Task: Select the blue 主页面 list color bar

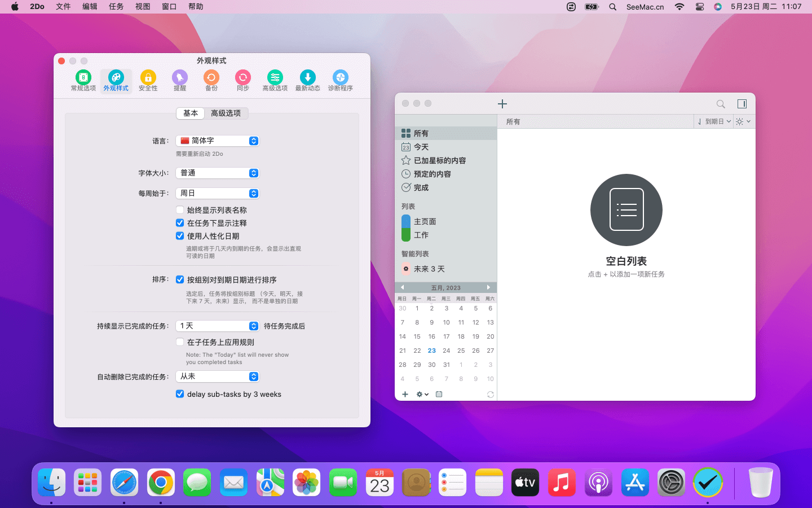Action: pyautogui.click(x=406, y=221)
